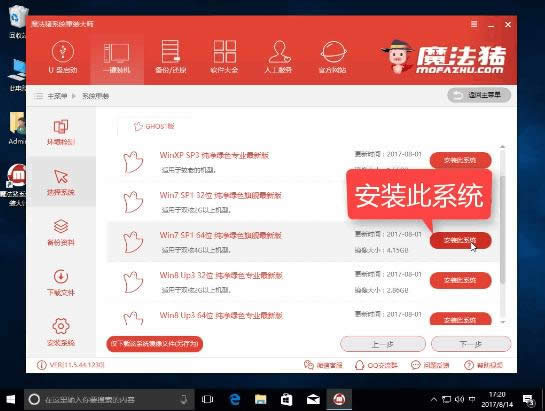This screenshot has height=411, width=545.
Task: Expand the system tray hidden icons chevron
Action: (x=433, y=399)
